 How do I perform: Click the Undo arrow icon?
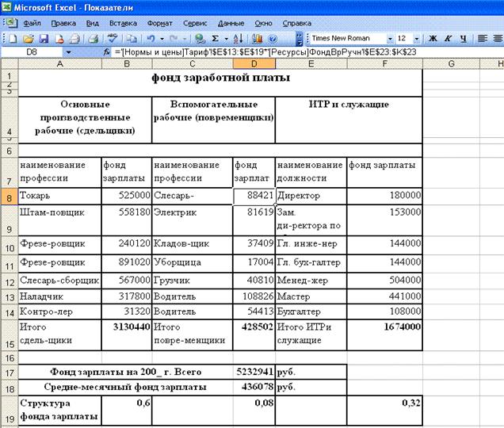[x=151, y=39]
